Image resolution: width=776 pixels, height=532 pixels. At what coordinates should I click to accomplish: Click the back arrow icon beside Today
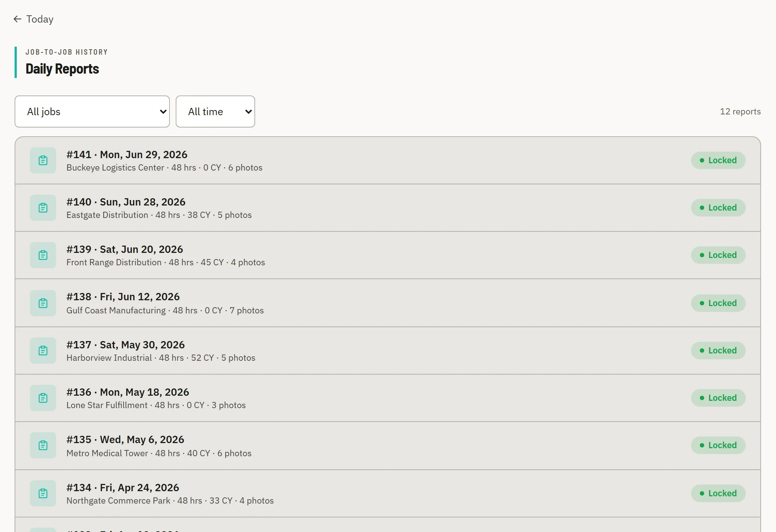coord(17,19)
